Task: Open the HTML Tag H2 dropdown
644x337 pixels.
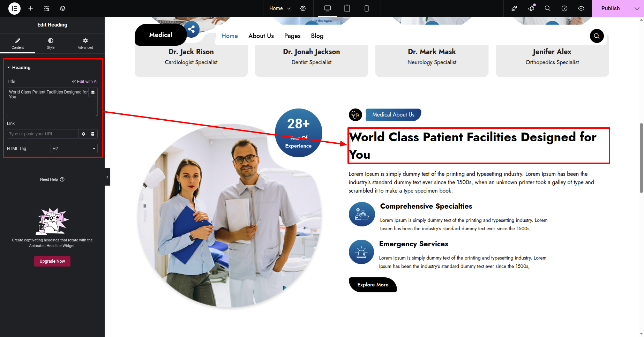Action: 74,149
